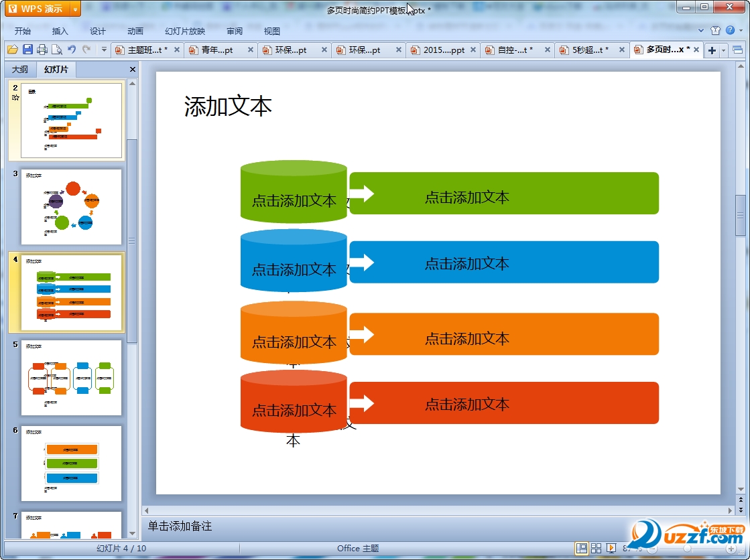Viewport: 750px width, 560px height.
Task: Switch to the 幻灯片 panel tab
Action: 56,70
